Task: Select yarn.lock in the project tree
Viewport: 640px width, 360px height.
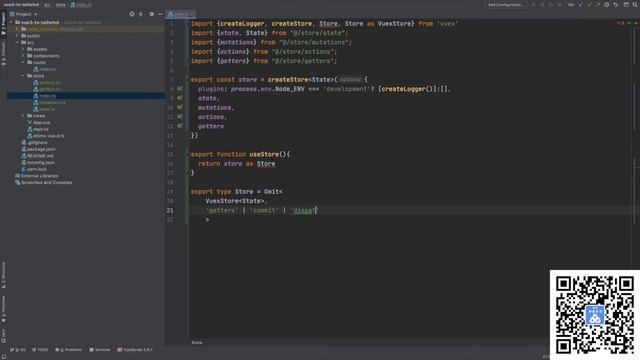Action: tap(34, 169)
